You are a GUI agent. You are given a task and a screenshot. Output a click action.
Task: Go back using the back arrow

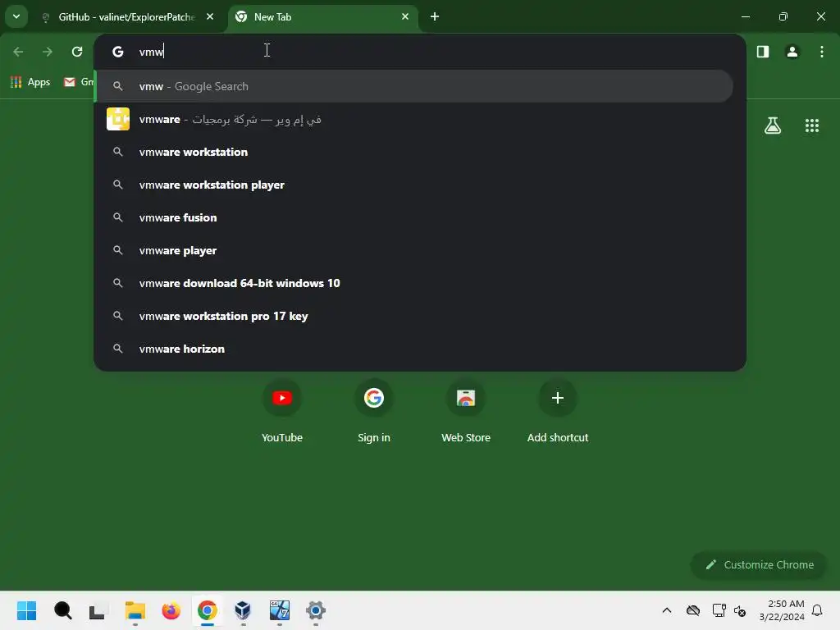tap(18, 52)
